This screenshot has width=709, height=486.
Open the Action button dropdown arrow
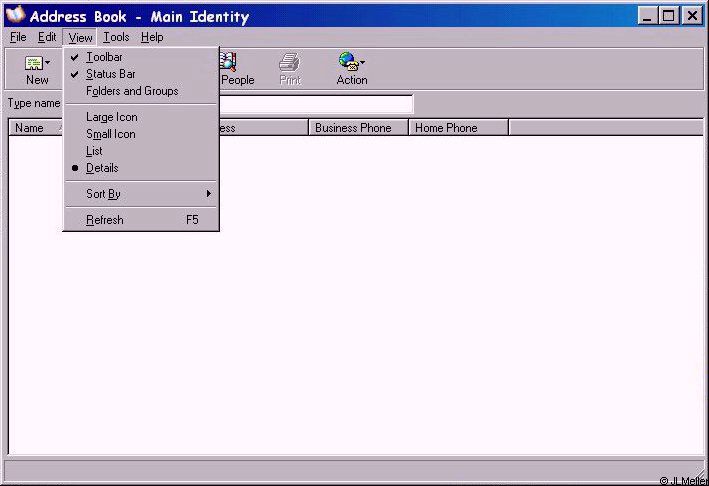point(363,63)
